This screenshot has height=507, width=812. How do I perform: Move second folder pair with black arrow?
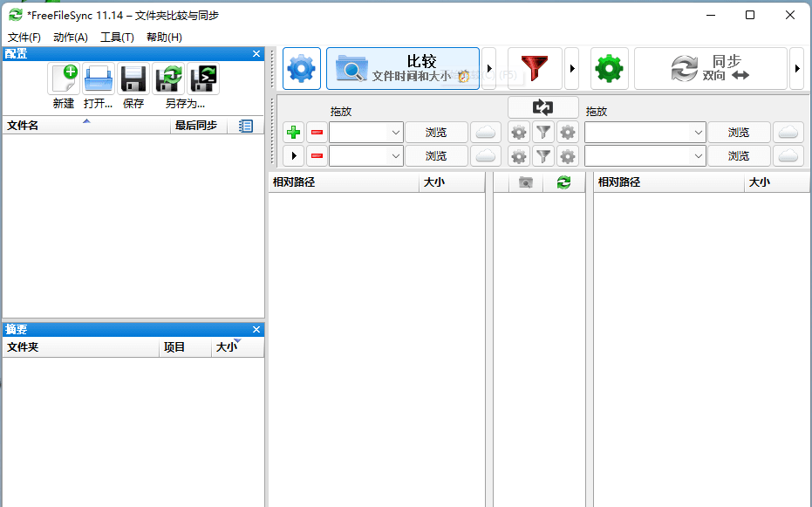(x=294, y=156)
